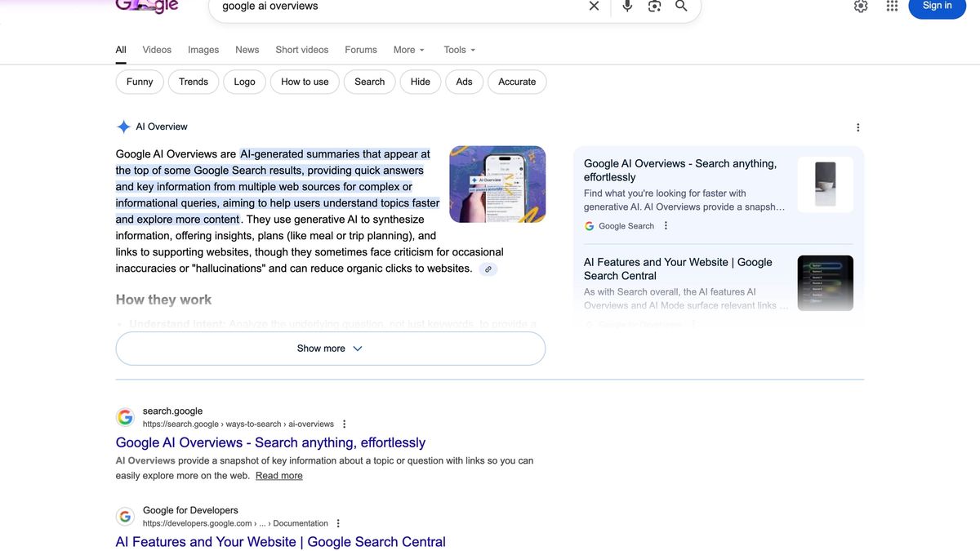The height and width of the screenshot is (551, 980).
Task: Click the Google Search source label
Action: [626, 226]
